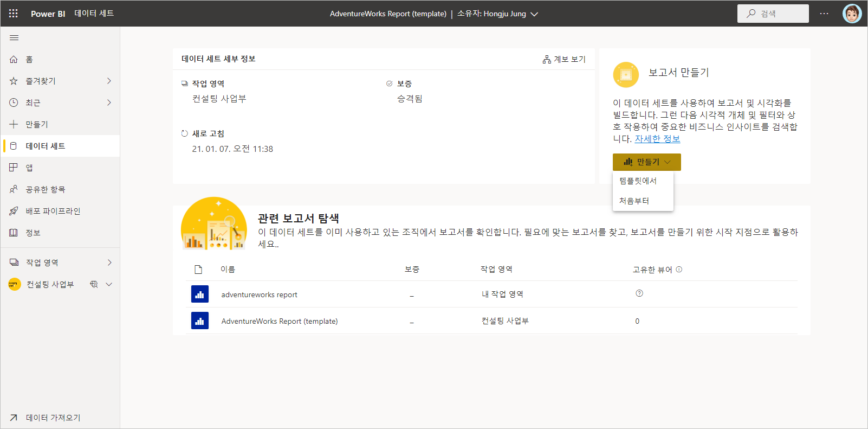The image size is (868, 429).
Task: Click the refresh date 21. 01. 07. 오전 11:38
Action: tap(232, 149)
